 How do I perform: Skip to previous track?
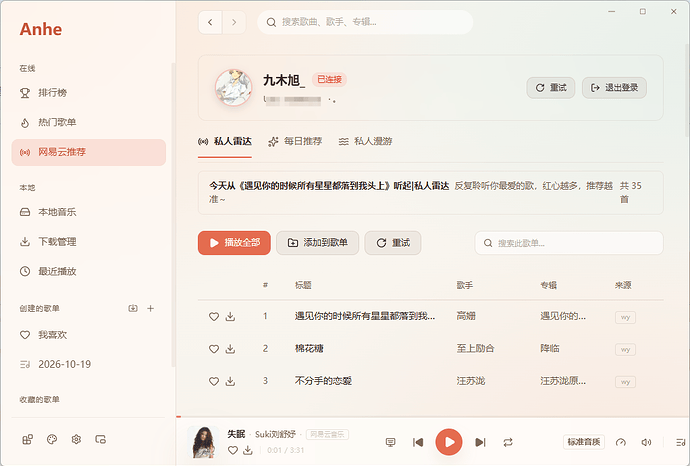[x=418, y=442]
